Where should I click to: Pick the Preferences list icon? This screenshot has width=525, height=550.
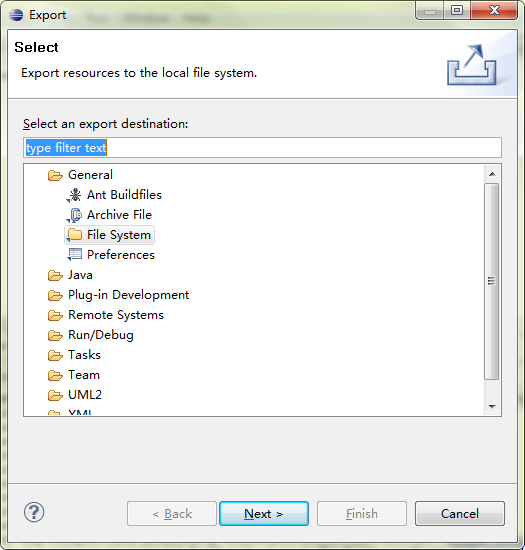[74, 255]
